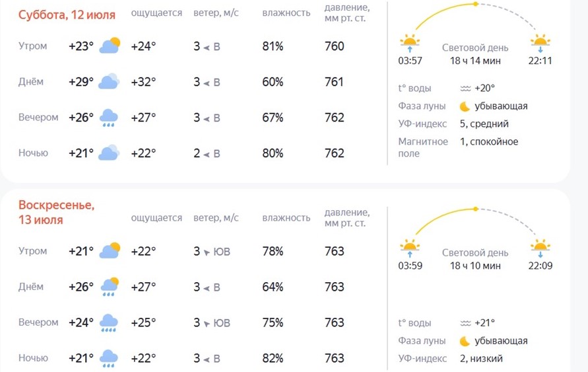Click Saturday water temperature wave icon

click(x=465, y=89)
